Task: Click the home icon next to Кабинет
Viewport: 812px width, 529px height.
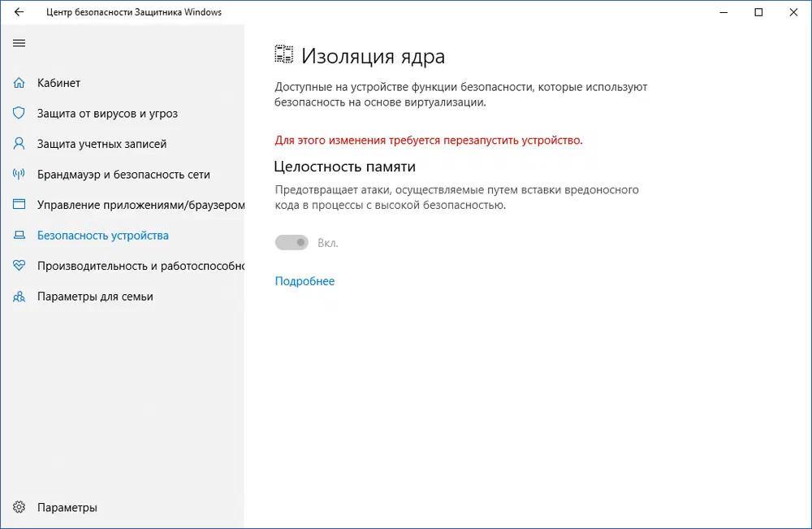Action: (x=19, y=83)
